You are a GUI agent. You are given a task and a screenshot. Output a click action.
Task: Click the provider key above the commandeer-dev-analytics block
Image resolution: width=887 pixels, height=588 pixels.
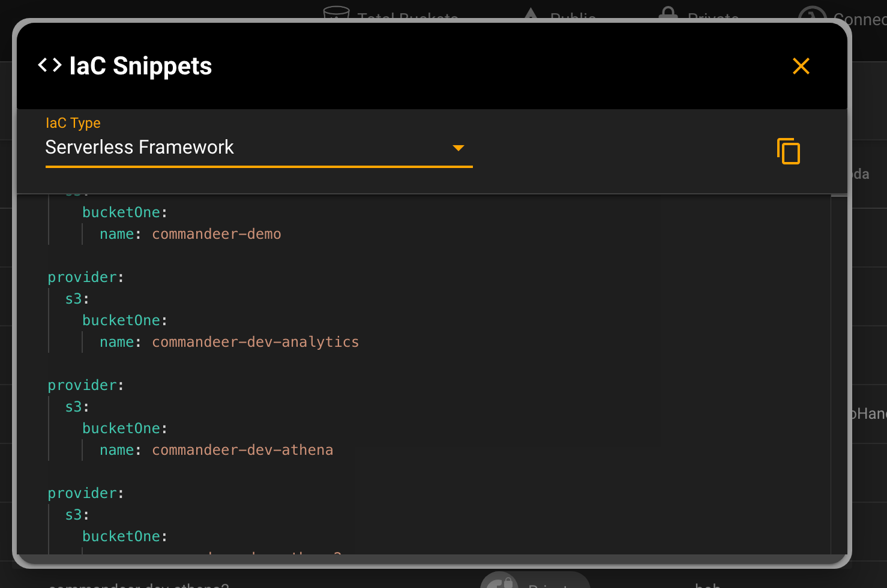coord(82,277)
